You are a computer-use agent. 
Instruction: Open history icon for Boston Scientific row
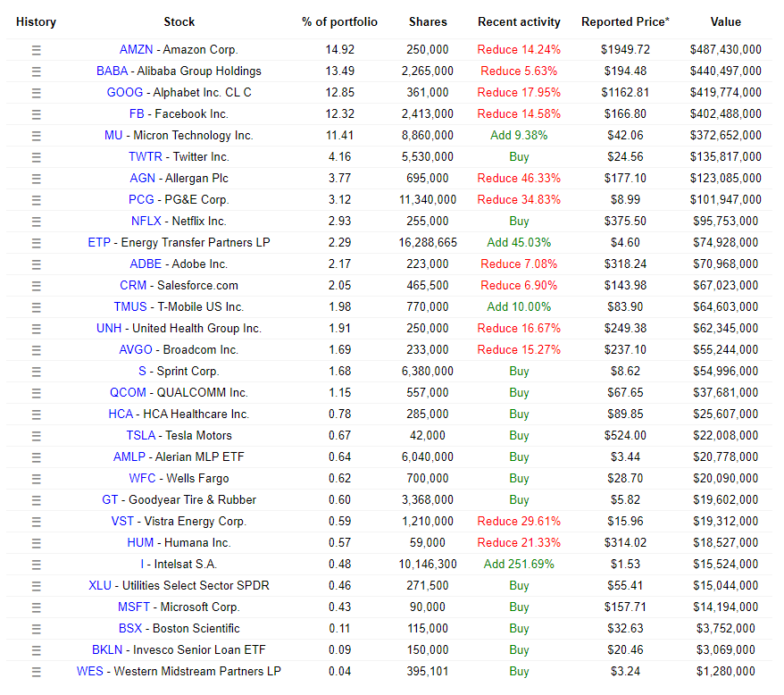(x=36, y=630)
